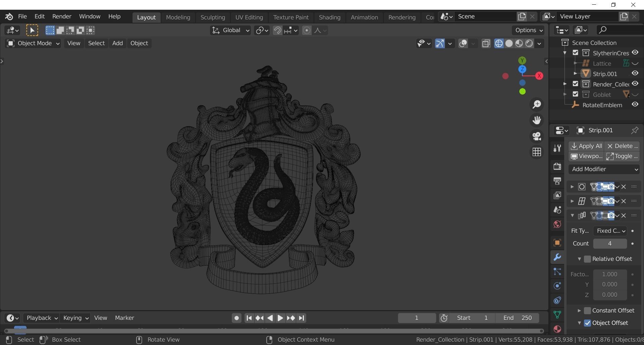Viewport: 644px width, 345px height.
Task: Open the Scene properties tab
Action: [557, 210]
